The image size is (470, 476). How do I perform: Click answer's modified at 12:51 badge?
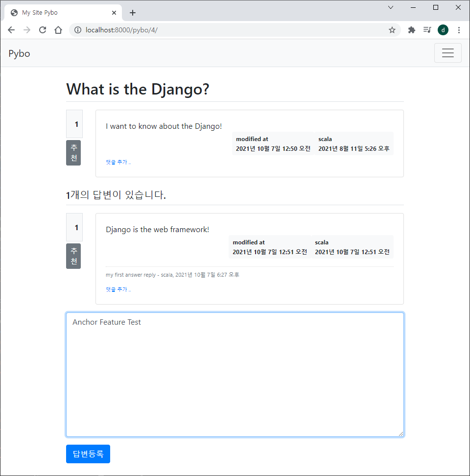pyautogui.click(x=270, y=247)
